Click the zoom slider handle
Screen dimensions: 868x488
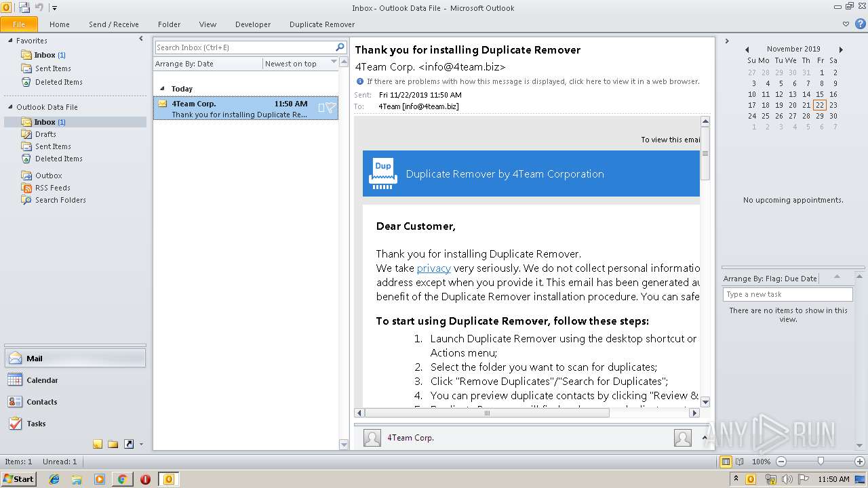pos(821,462)
